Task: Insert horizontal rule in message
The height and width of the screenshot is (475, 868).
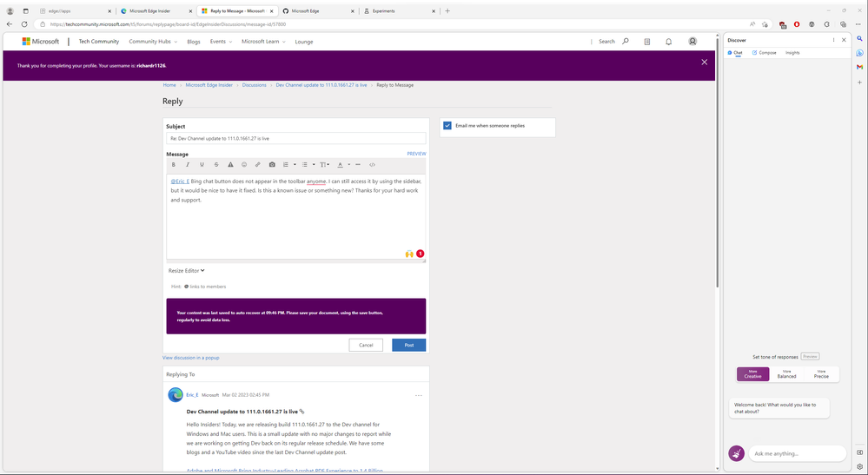Action: (358, 165)
